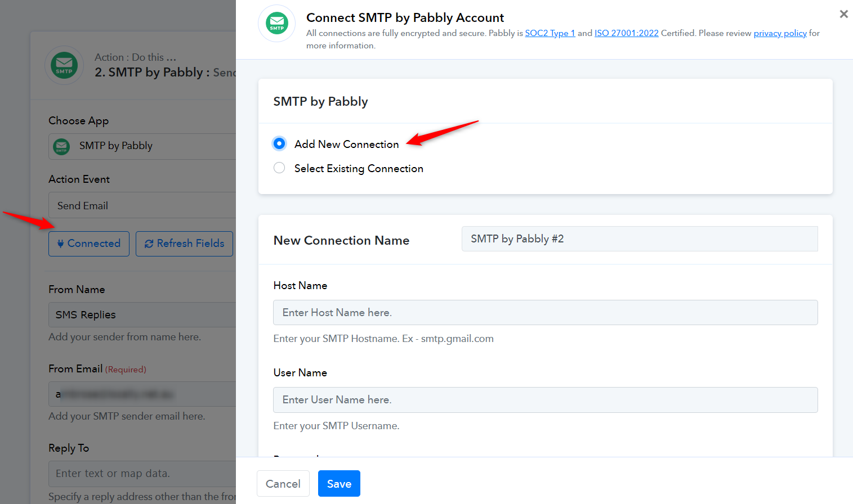The image size is (853, 504).
Task: Open the Choose App dropdown
Action: coord(142,146)
